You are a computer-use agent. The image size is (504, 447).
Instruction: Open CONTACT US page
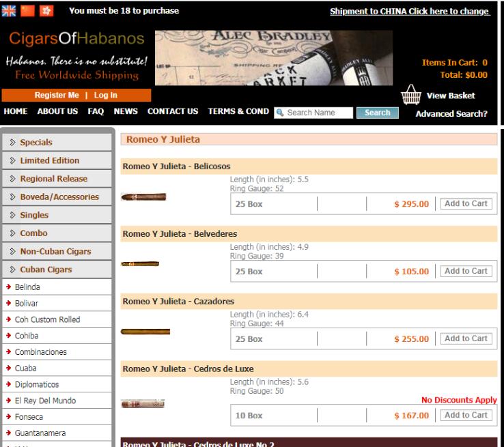click(x=173, y=111)
